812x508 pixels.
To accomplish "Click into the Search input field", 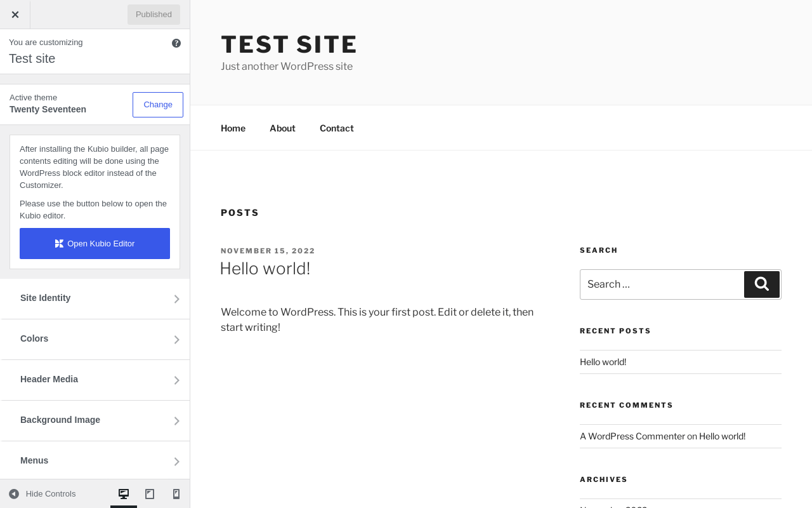I will pos(662,284).
